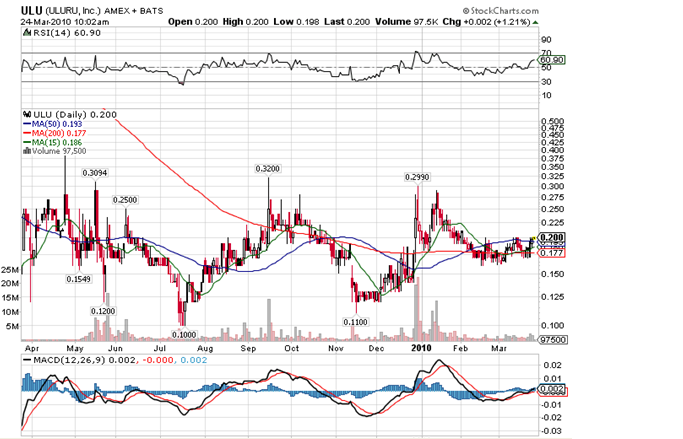Click the Oct month axis label

pos(291,348)
